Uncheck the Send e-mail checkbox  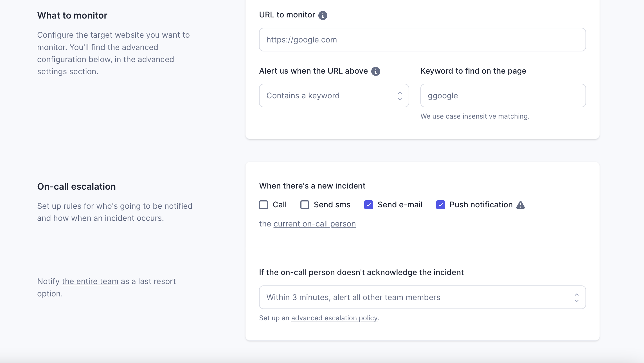(368, 205)
